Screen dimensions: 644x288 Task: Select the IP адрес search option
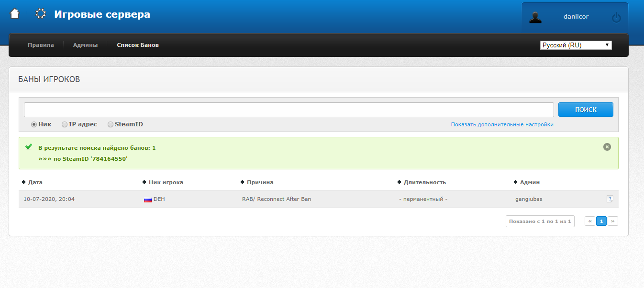[x=65, y=124]
